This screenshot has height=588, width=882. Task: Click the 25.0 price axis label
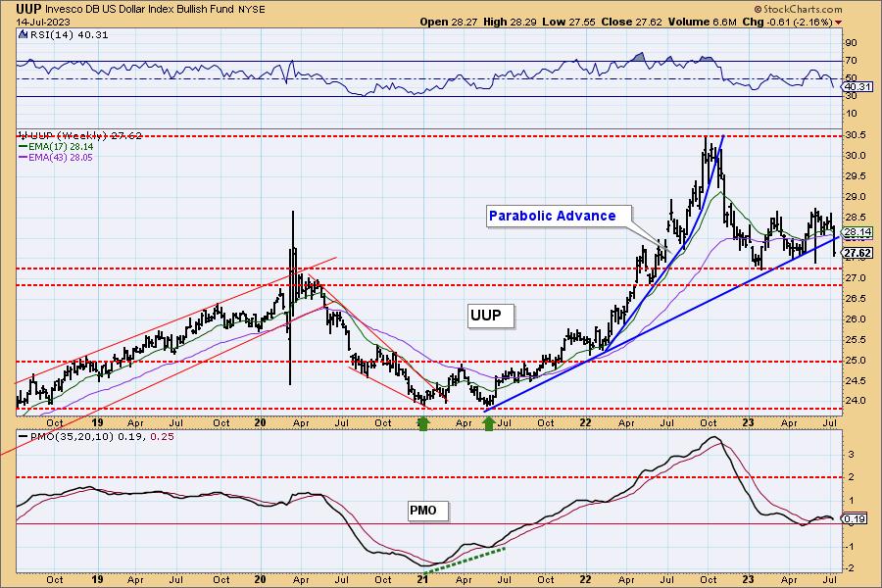click(856, 360)
